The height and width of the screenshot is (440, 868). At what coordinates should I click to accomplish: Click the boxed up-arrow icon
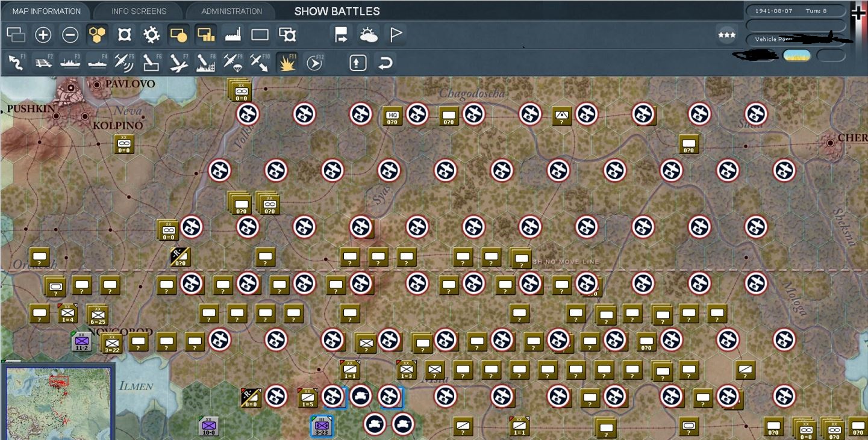(358, 62)
